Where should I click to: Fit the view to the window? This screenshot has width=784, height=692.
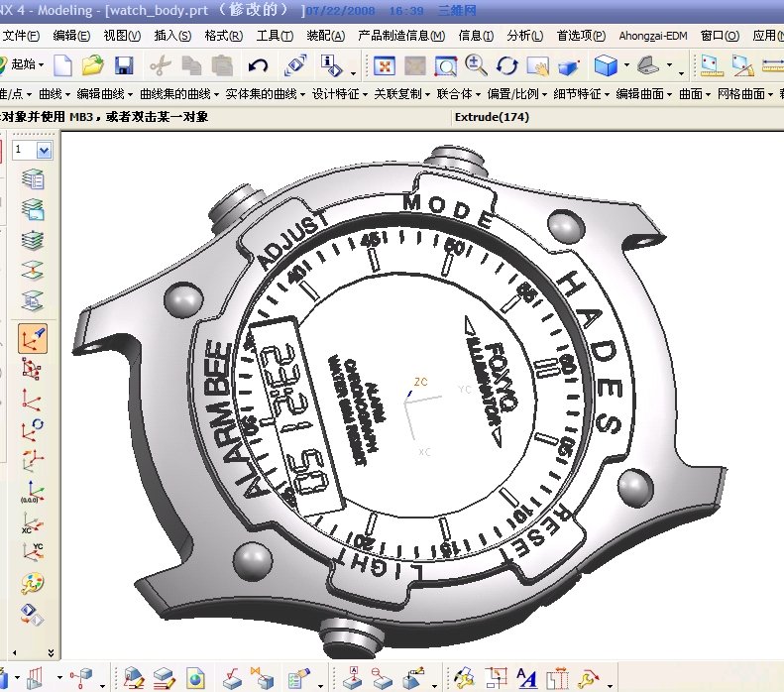(x=384, y=65)
